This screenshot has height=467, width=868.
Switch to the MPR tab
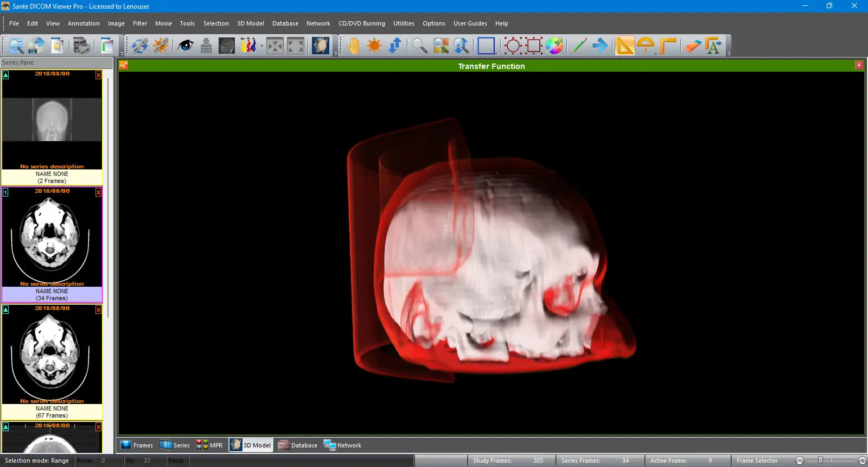tap(210, 445)
